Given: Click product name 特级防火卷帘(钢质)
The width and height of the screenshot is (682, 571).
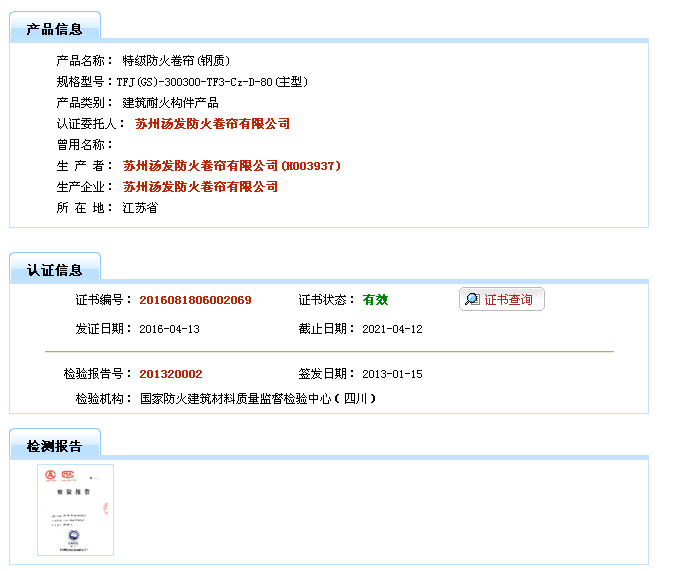Looking at the screenshot, I should pos(176,60).
